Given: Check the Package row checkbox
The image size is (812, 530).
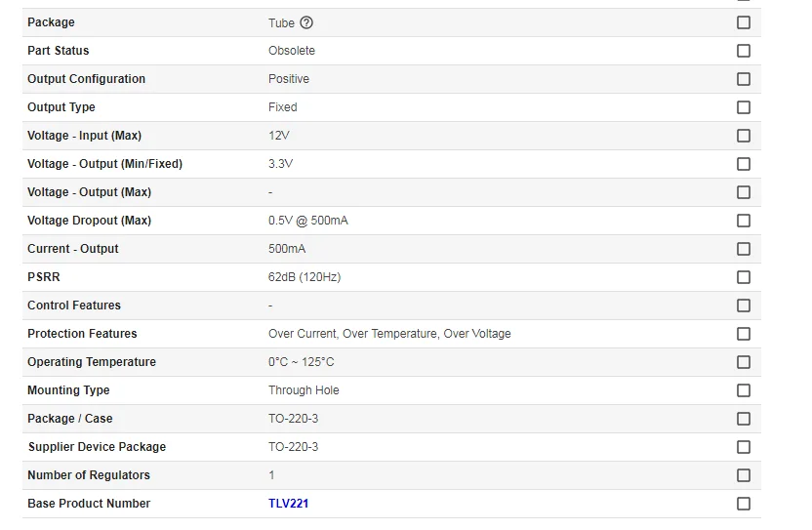Looking at the screenshot, I should coord(744,22).
